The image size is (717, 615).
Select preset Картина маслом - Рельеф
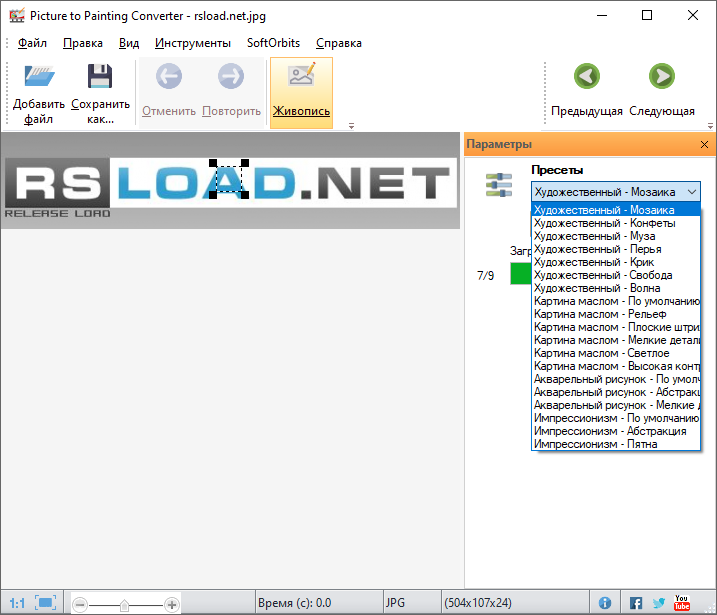[x=616, y=314]
